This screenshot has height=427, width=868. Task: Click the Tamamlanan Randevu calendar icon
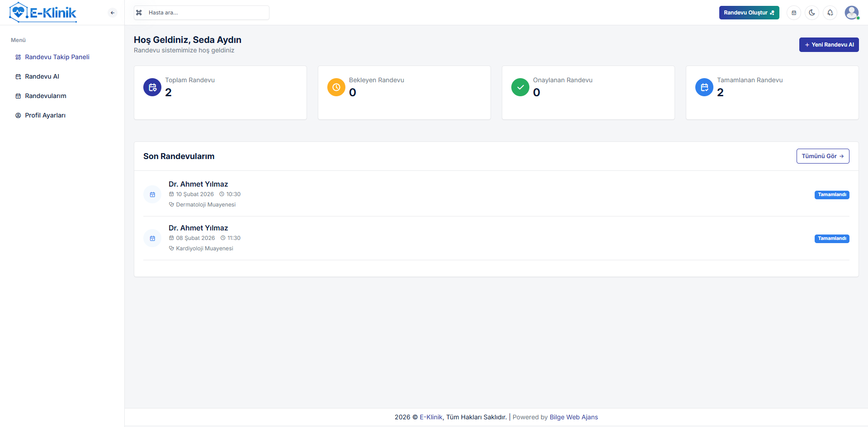704,87
